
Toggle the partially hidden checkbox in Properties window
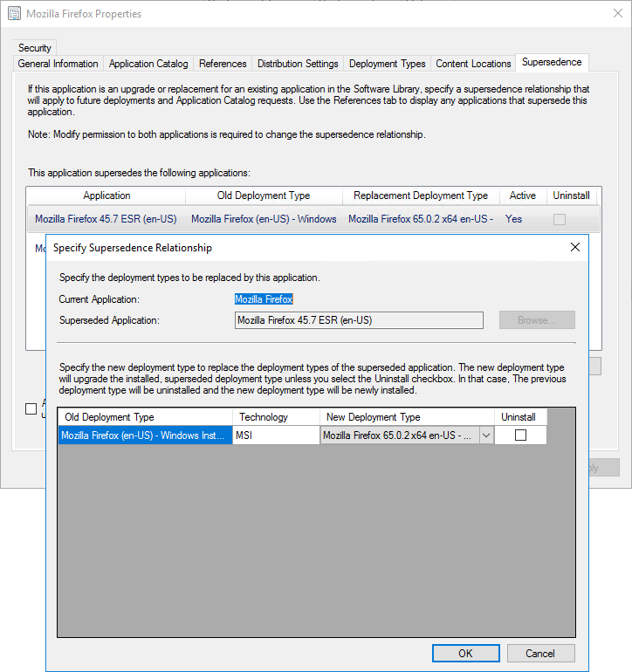(31, 408)
